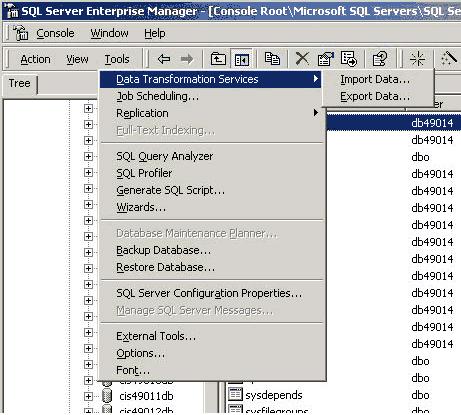
Task: Expand the cis49011db tree node
Action: [88, 396]
